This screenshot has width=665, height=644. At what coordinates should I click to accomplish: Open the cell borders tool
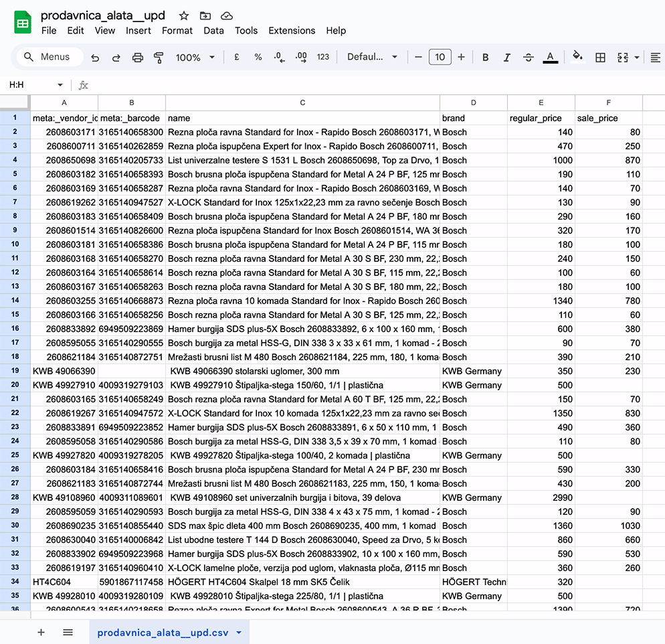[600, 58]
